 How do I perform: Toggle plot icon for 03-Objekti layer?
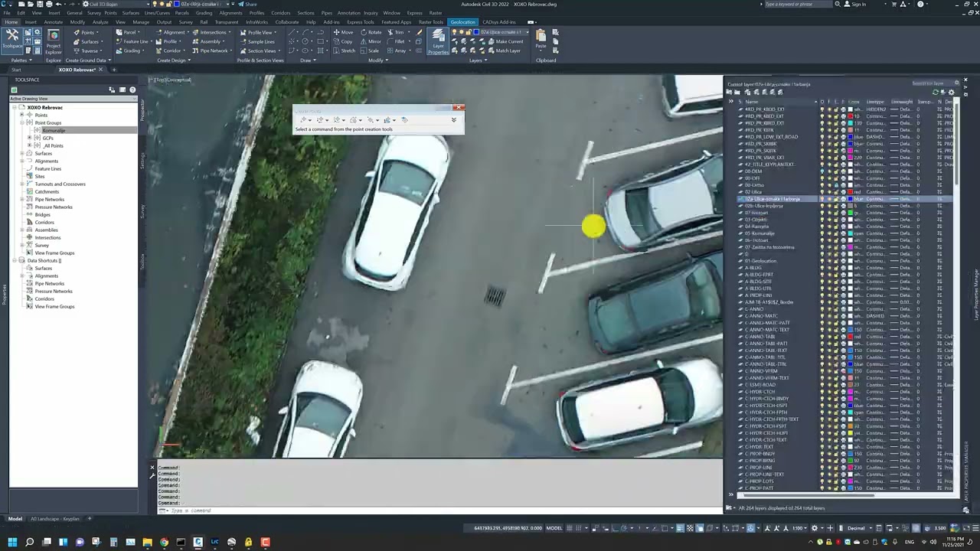point(843,220)
